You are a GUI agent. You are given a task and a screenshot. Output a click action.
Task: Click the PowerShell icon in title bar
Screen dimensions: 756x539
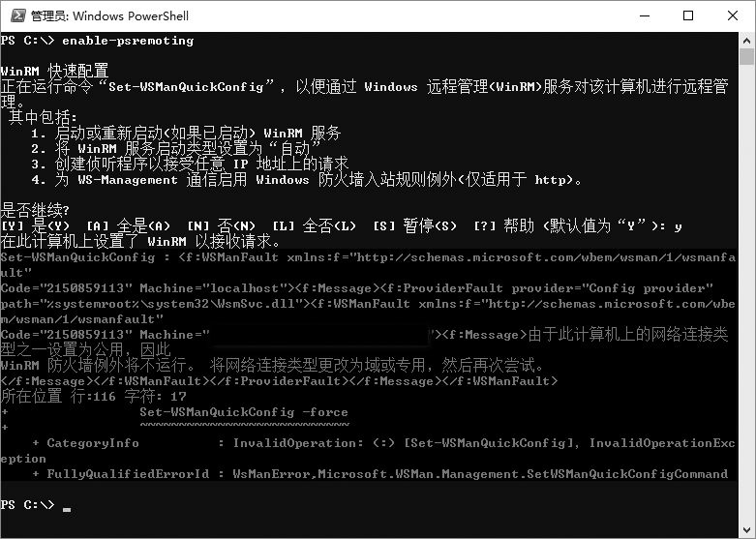coord(15,15)
